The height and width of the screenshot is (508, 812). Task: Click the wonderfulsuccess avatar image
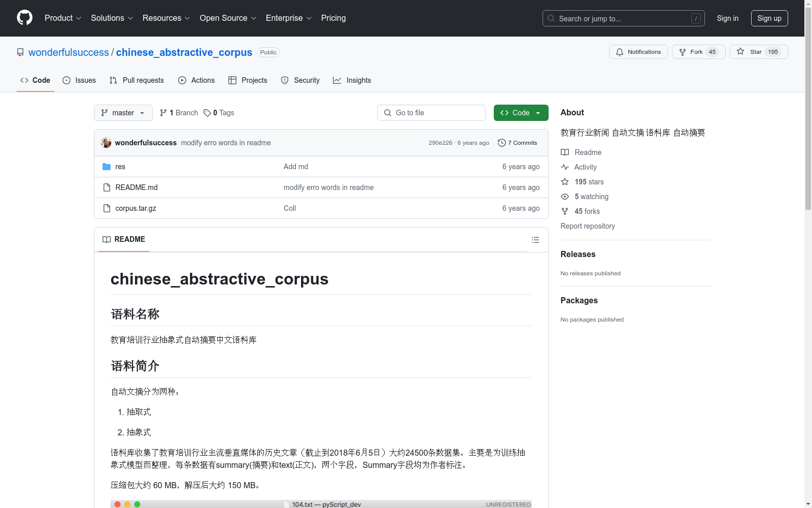106,143
